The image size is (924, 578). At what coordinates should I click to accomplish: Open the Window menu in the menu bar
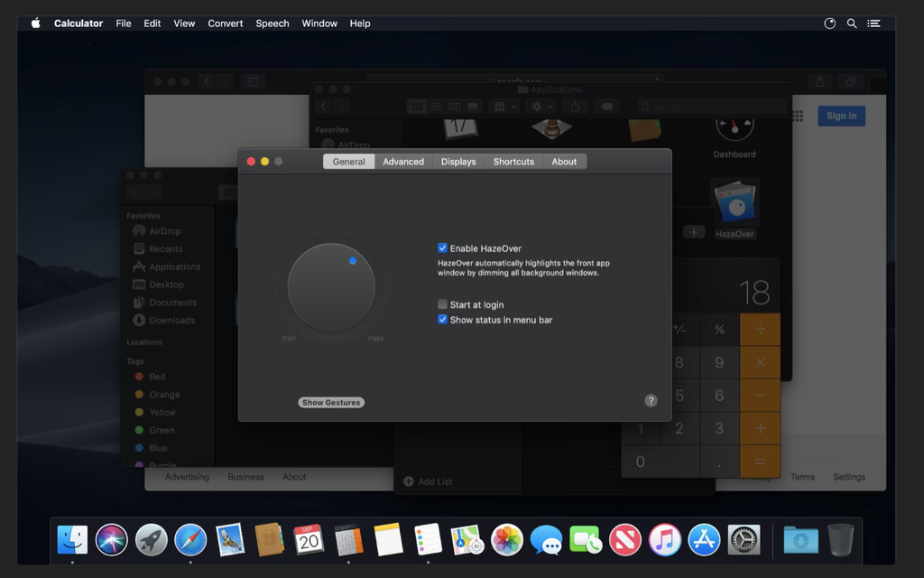click(x=319, y=23)
